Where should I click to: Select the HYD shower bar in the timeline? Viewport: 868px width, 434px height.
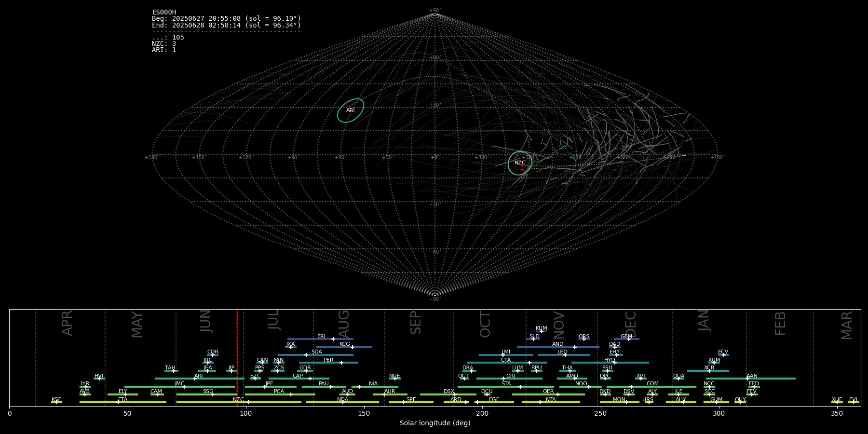pos(610,363)
